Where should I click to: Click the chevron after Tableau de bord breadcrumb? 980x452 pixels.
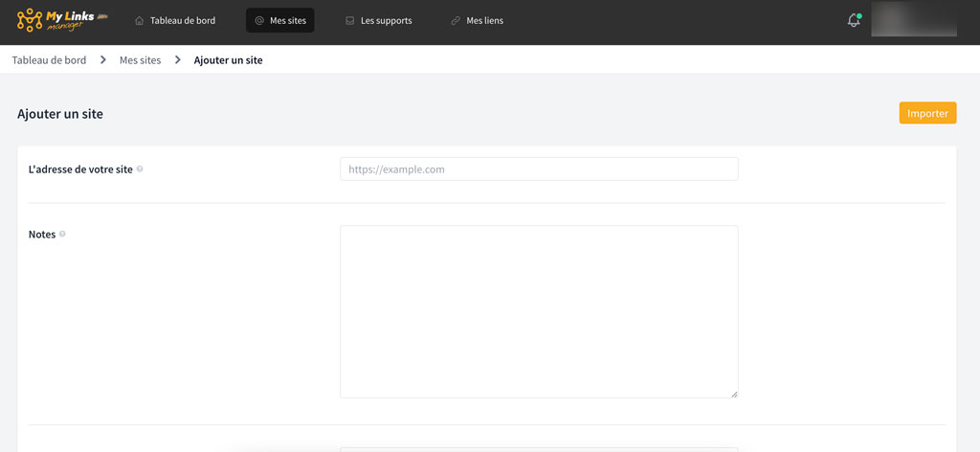tap(102, 59)
